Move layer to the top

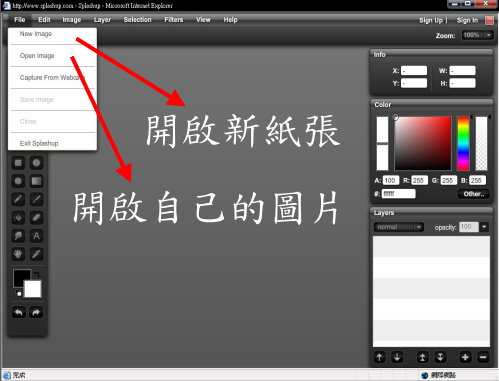coord(422,358)
